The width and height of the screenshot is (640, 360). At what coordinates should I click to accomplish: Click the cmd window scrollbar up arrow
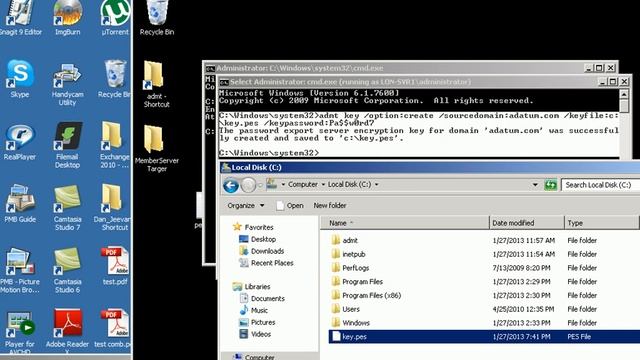pyautogui.click(x=624, y=94)
